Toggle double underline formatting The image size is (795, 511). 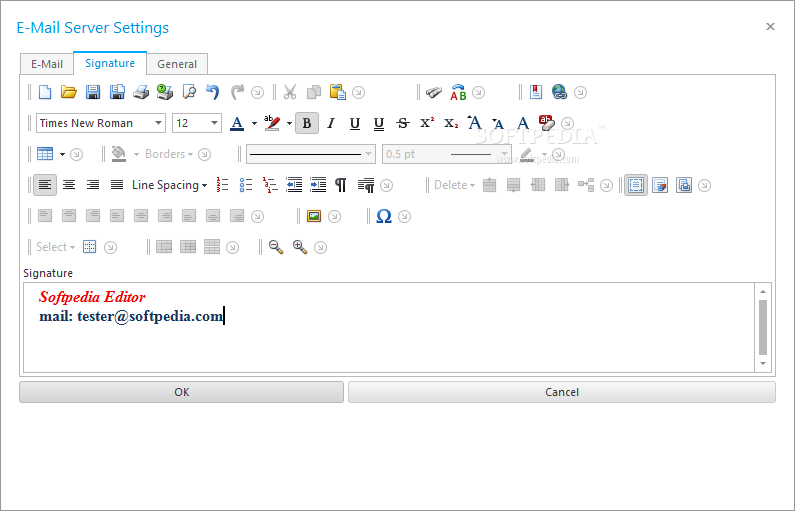[x=379, y=123]
